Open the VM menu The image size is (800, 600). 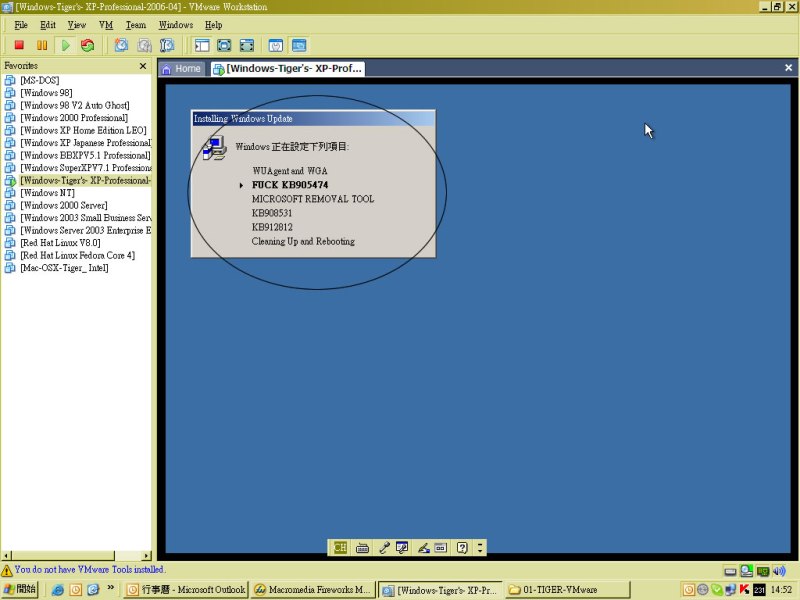106,25
